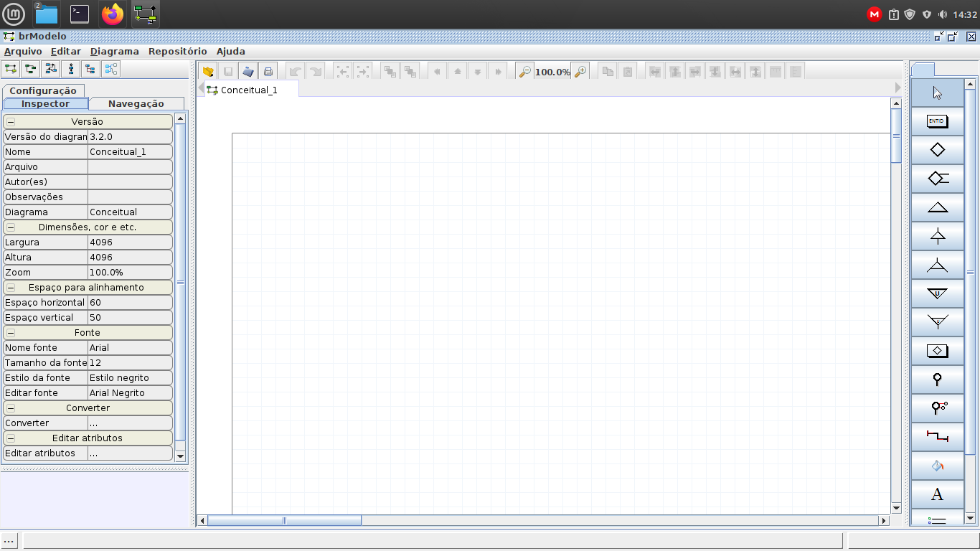The width and height of the screenshot is (980, 551).
Task: Select the self-relationship tool (diamond with lines)
Action: pyautogui.click(x=937, y=179)
